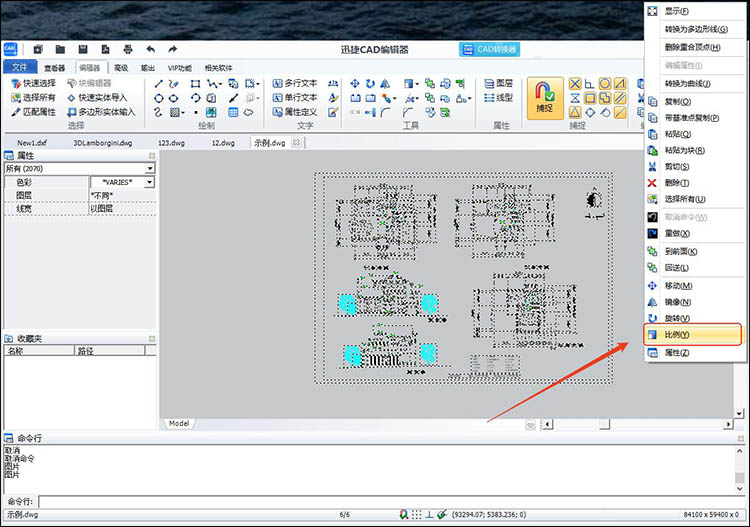The width and height of the screenshot is (750, 527).
Task: Click polygon entity input (多边形实体输入)
Action: click(x=101, y=112)
